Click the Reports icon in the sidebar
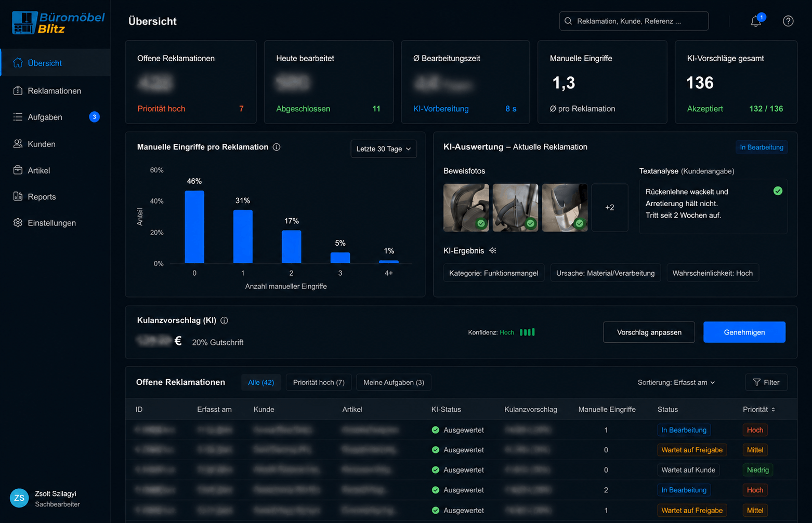Viewport: 812px width, 523px height. (18, 196)
